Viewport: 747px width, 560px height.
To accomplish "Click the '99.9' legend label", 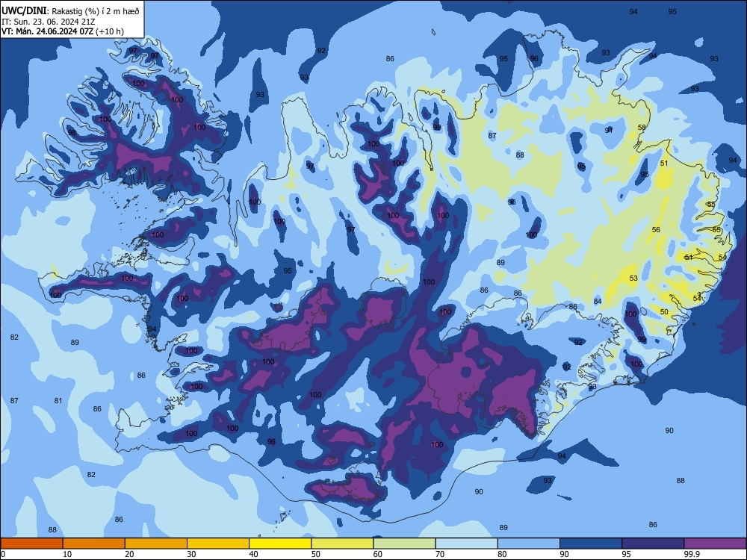I will [691, 554].
